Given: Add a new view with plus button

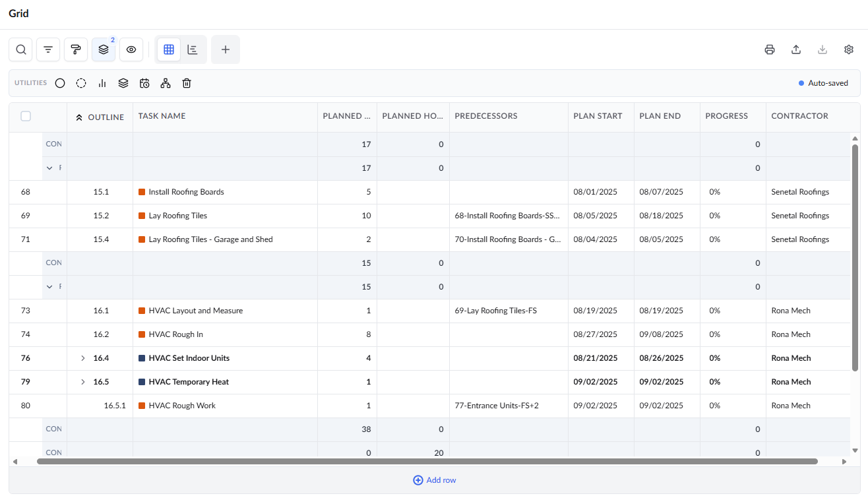Looking at the screenshot, I should coord(226,49).
